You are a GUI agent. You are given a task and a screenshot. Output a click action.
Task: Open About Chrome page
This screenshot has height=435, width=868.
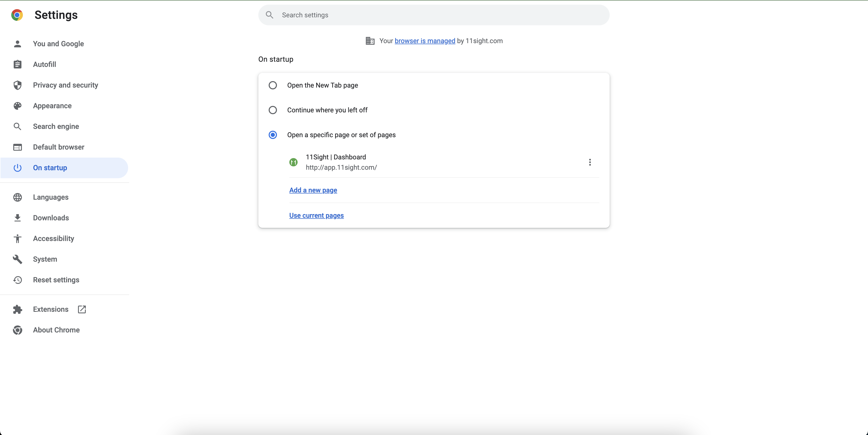[64, 330]
